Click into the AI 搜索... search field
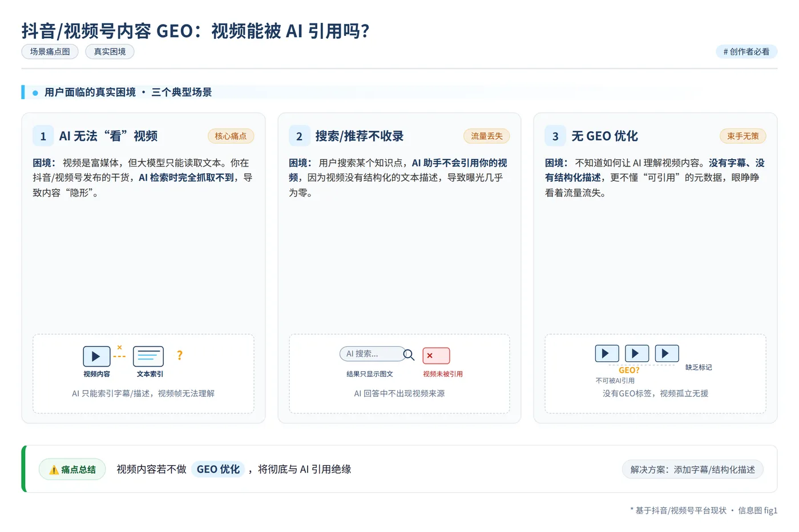Screen dimensions: 799x532 tap(372, 354)
